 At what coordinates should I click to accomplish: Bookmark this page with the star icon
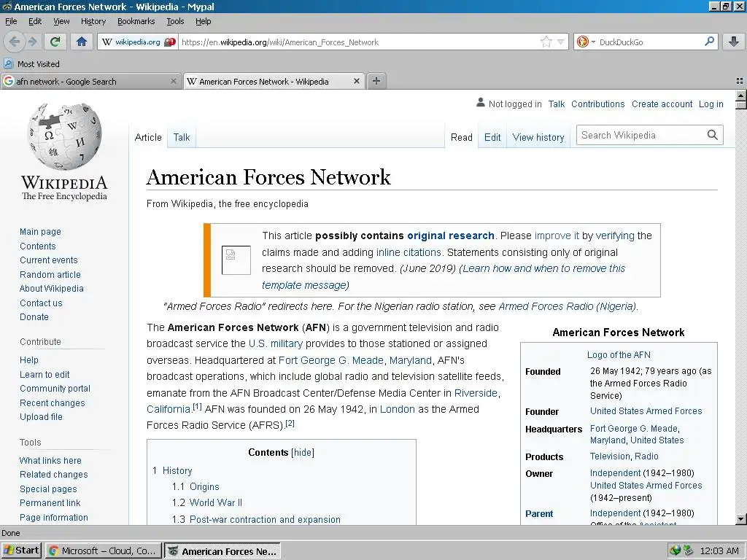click(546, 42)
